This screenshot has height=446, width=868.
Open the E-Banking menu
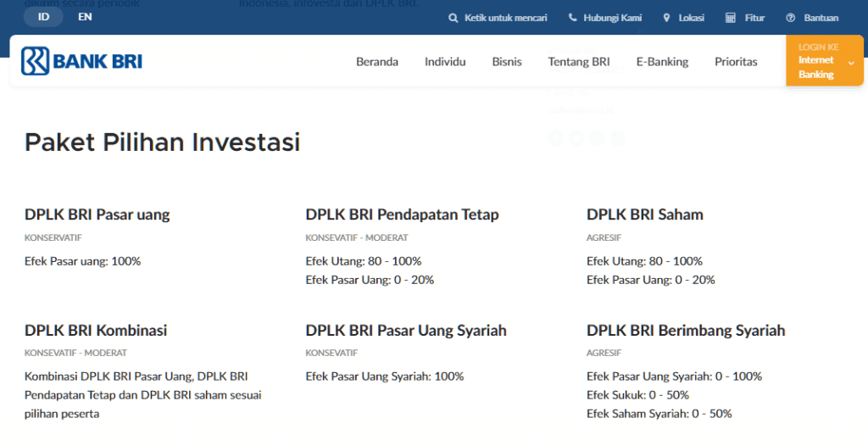(662, 62)
